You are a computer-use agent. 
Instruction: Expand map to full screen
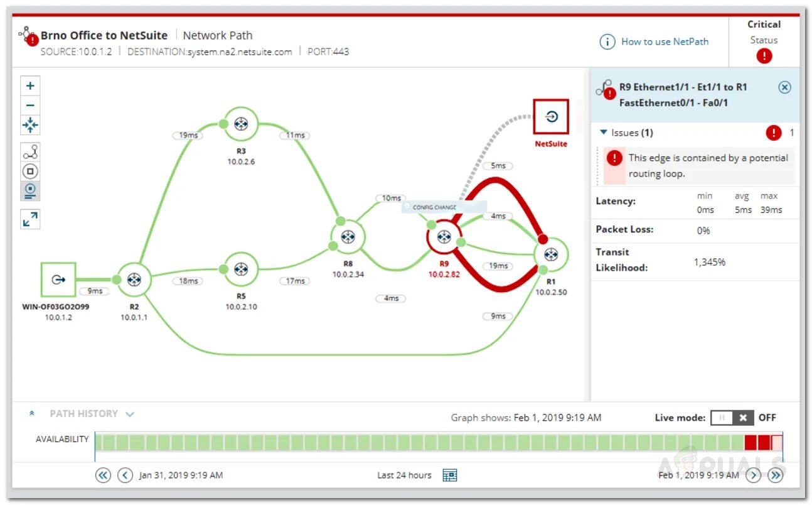tap(30, 219)
